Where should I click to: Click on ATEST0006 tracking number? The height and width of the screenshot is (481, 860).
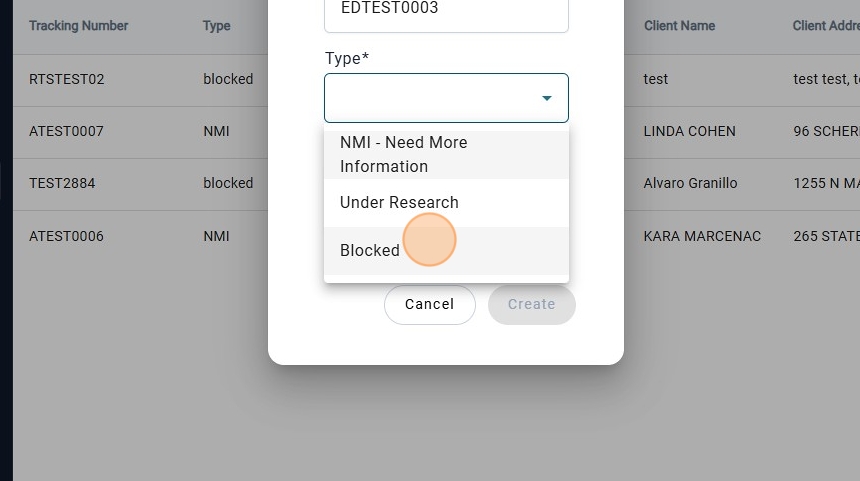[66, 236]
